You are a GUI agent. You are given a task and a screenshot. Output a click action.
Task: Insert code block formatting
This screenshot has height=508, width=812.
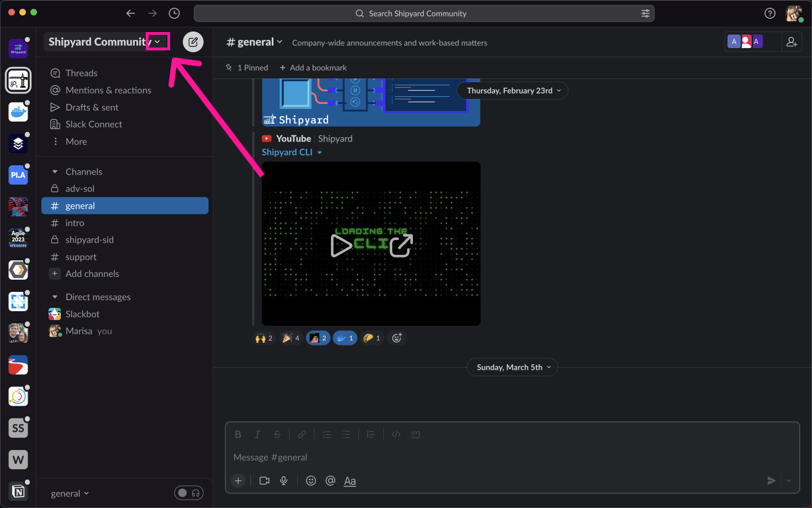(x=416, y=434)
